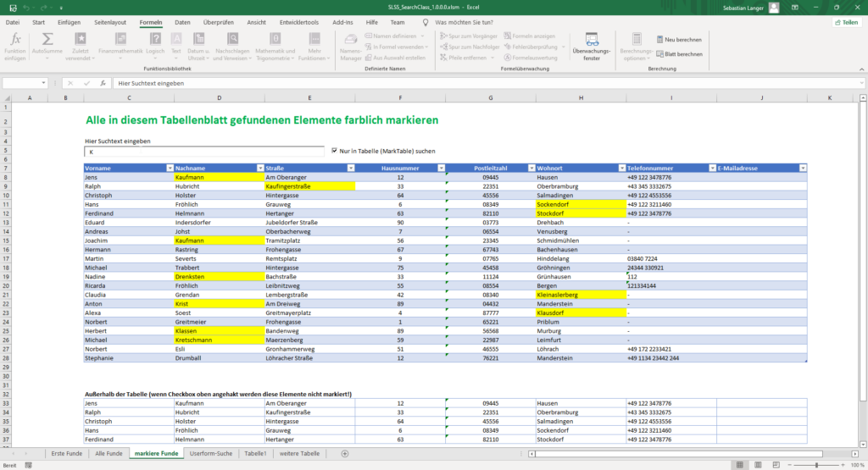Open the Postleitzahl column filter dropdown
868x470 pixels.
tap(531, 169)
